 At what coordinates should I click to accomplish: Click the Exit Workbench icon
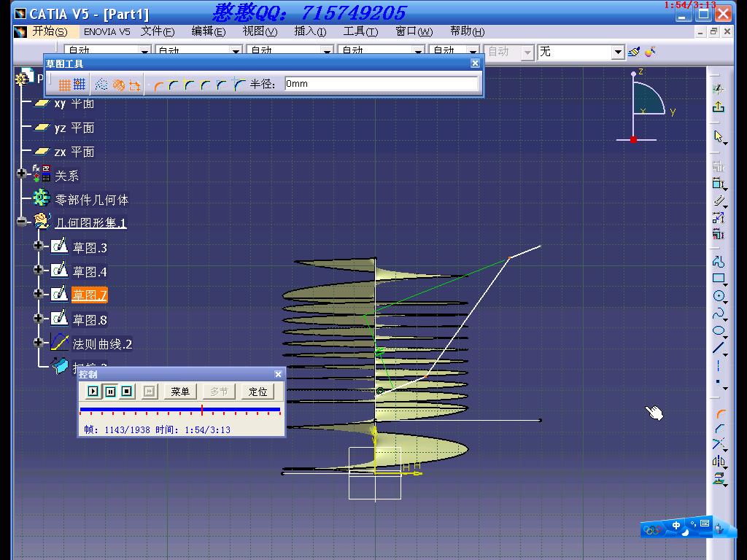coord(719,106)
